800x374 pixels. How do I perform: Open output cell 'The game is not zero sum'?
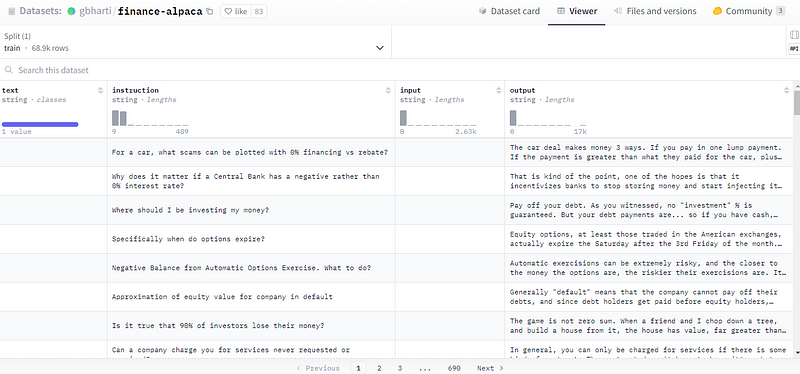649,326
